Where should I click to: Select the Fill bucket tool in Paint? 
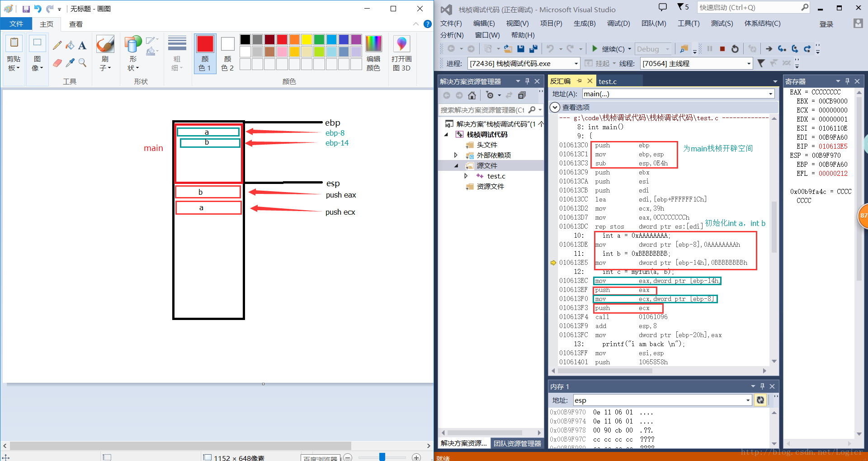coord(70,45)
